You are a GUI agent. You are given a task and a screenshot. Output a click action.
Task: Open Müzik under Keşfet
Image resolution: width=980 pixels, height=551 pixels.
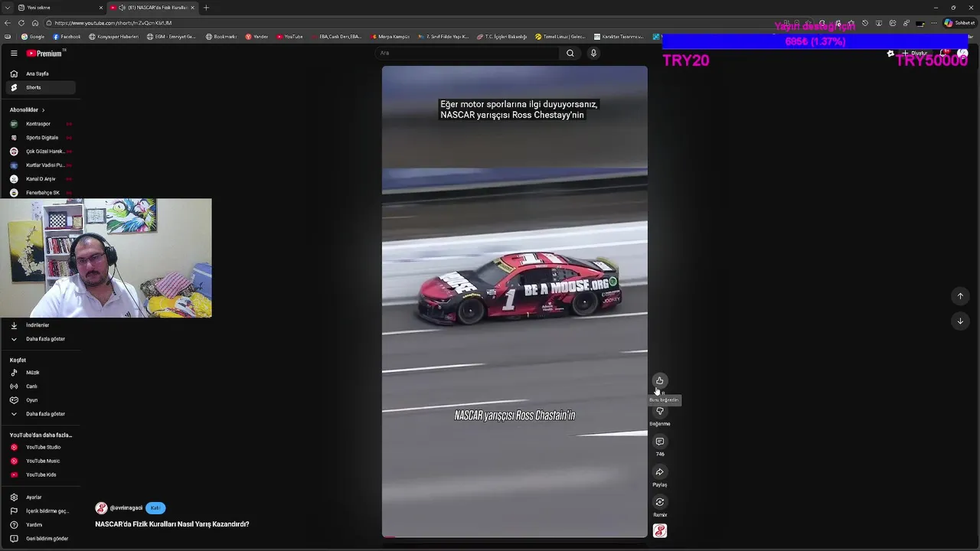click(40, 373)
